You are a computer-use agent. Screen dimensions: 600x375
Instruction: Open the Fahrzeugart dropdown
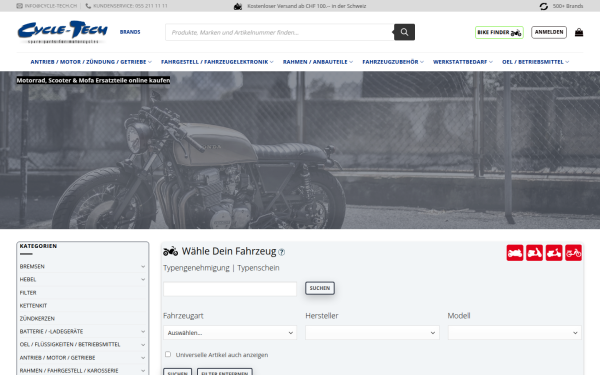(230, 333)
